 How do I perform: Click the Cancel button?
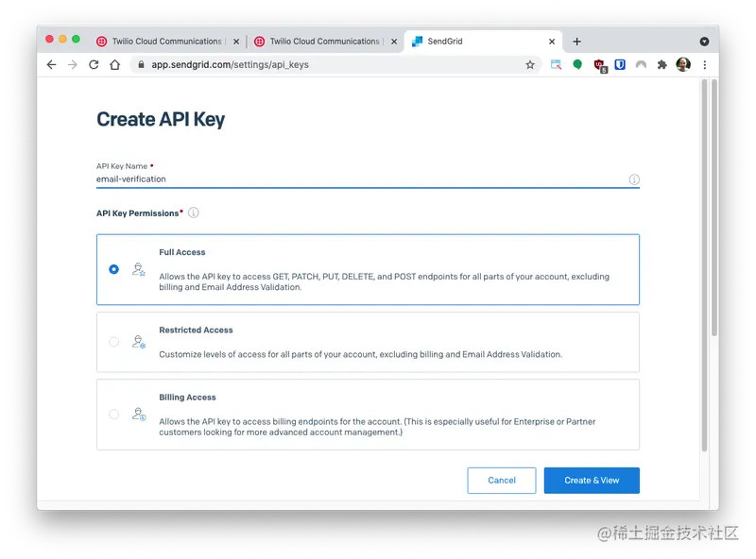point(502,480)
